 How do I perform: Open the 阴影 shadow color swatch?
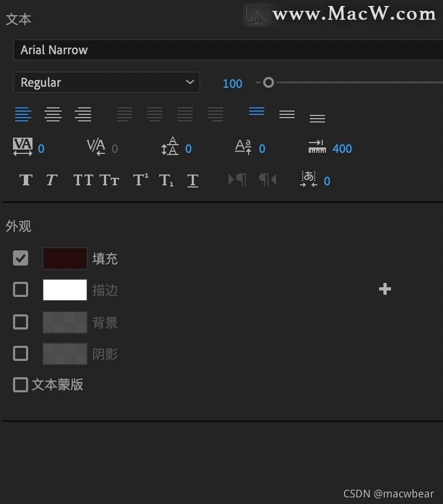point(65,353)
